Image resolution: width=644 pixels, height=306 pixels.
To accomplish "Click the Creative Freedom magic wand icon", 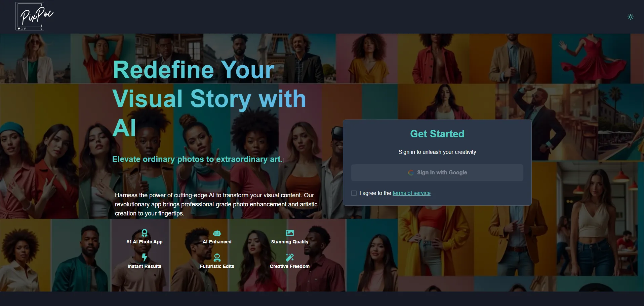I will click(x=290, y=258).
